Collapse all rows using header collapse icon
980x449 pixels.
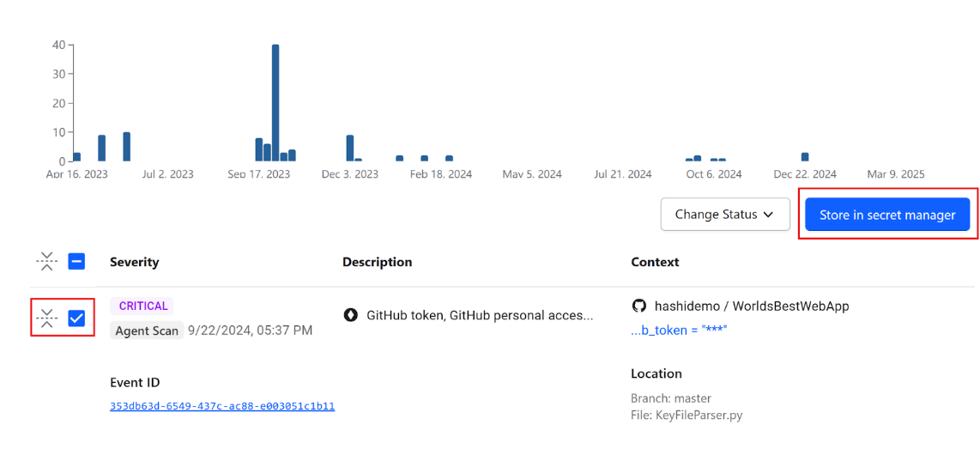47,262
